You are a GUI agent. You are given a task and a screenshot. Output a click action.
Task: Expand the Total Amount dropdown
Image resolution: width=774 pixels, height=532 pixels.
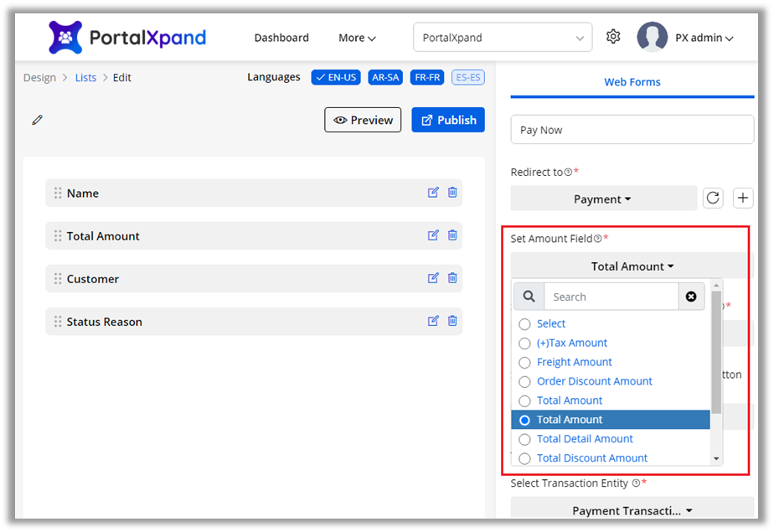pyautogui.click(x=632, y=266)
